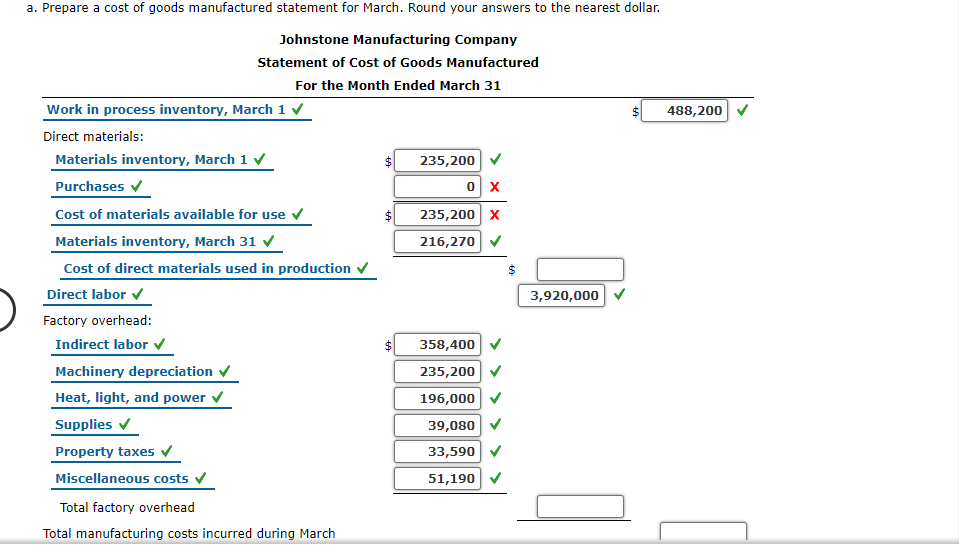
Task: Click the empty Total factory overhead field
Action: coord(580,506)
